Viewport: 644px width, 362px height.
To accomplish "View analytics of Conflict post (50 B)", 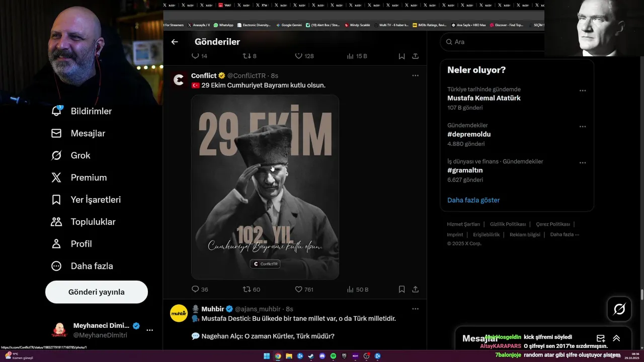I will click(x=358, y=289).
